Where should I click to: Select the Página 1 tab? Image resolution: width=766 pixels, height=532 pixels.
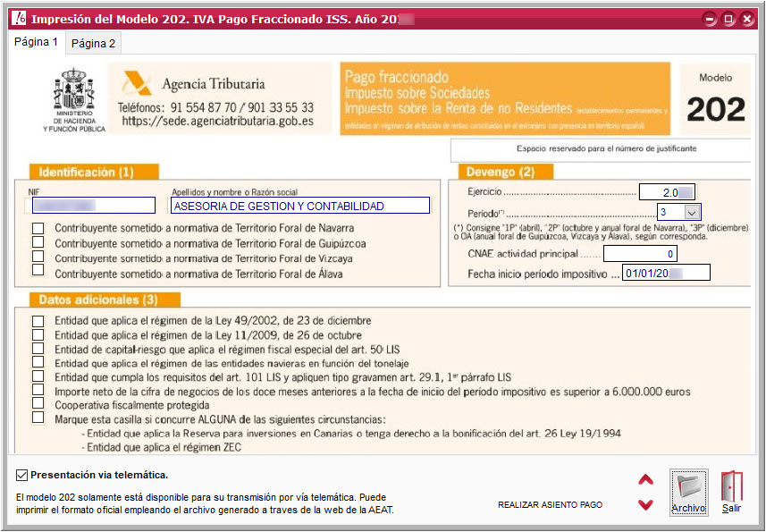[x=37, y=42]
